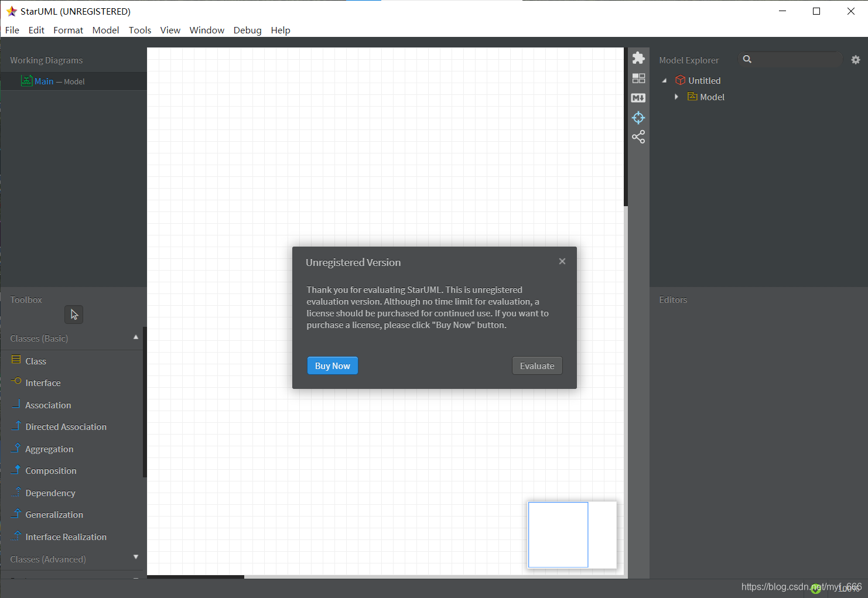Viewport: 868px width, 598px height.
Task: Select the Directed Association tool icon
Action: tap(16, 425)
